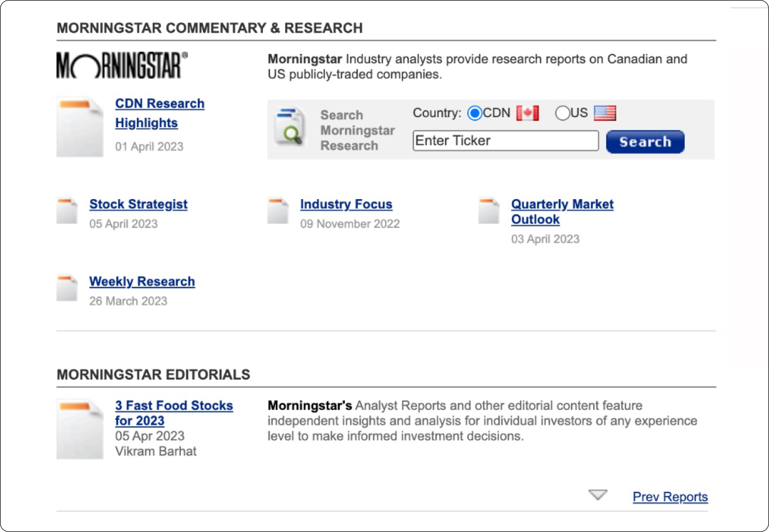The image size is (769, 532).
Task: Click the Country: label
Action: click(x=437, y=113)
